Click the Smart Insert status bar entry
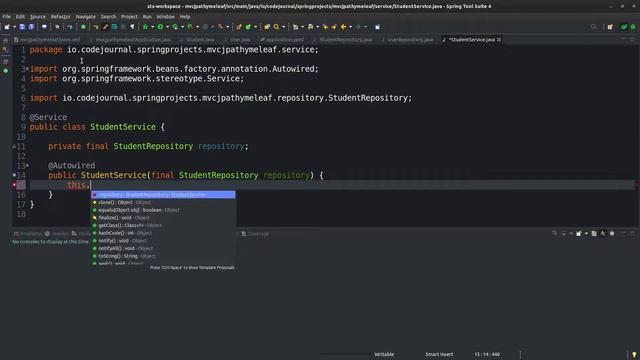The image size is (640, 360). coord(439,354)
